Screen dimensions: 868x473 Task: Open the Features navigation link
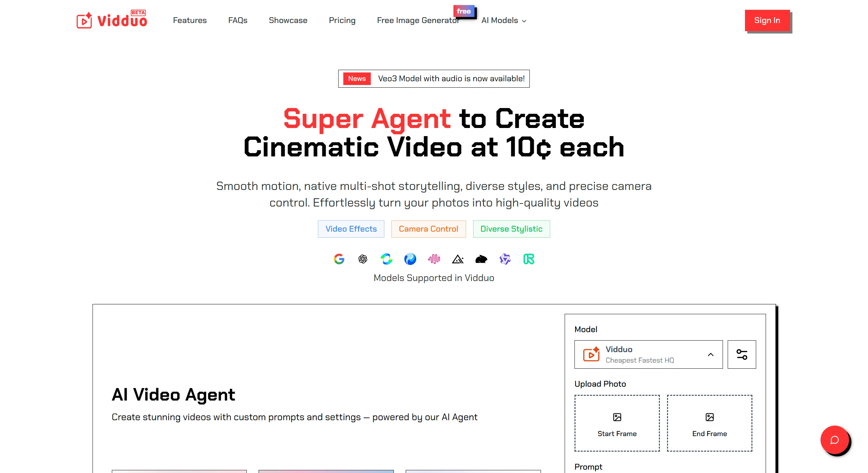coord(189,20)
